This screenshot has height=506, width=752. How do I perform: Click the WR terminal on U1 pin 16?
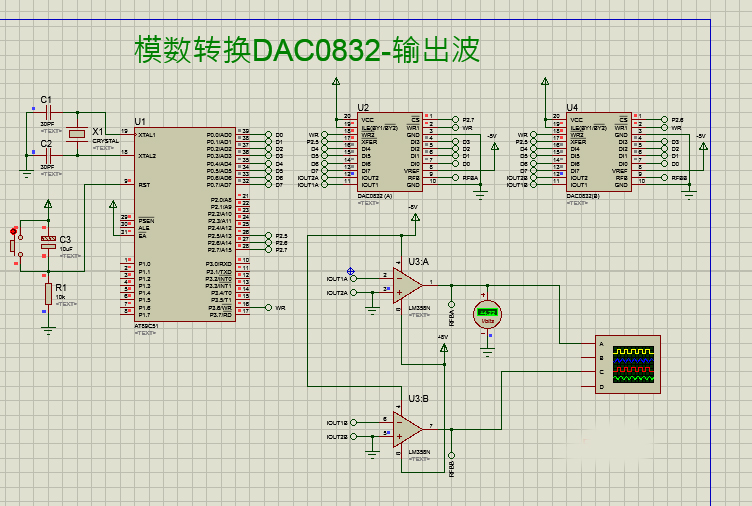click(269, 307)
